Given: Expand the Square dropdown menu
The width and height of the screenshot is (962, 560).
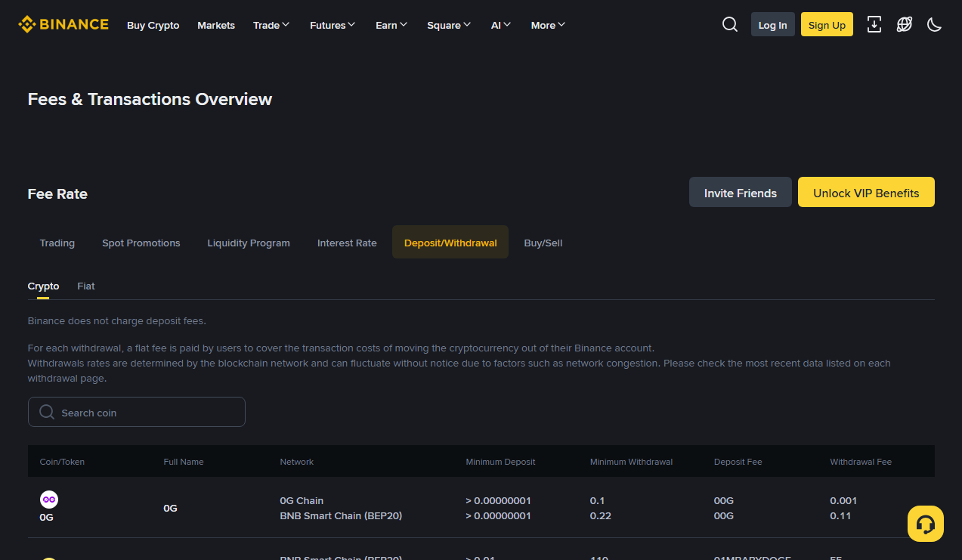Looking at the screenshot, I should click(449, 25).
